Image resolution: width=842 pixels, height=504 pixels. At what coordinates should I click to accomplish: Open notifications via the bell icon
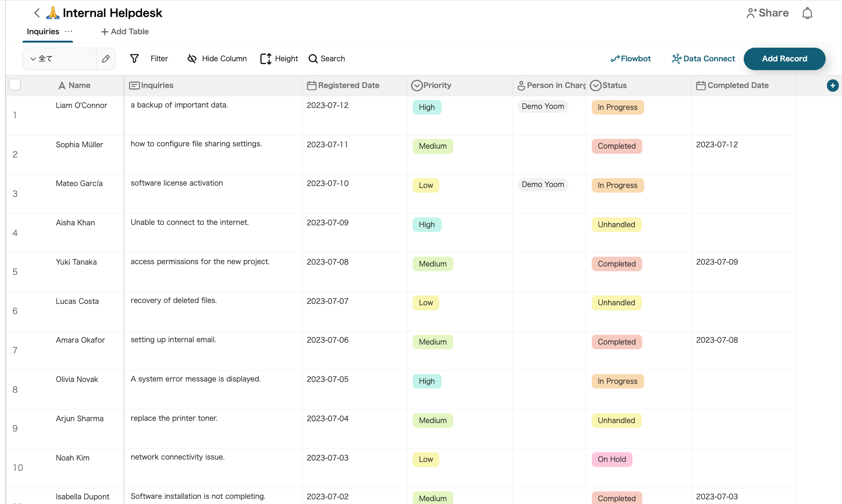[807, 13]
